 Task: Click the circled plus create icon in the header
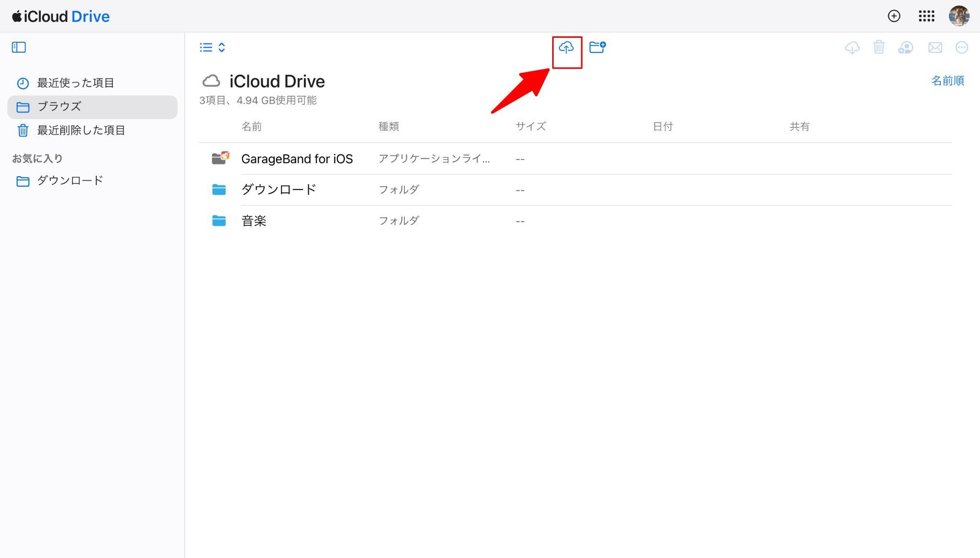point(894,16)
